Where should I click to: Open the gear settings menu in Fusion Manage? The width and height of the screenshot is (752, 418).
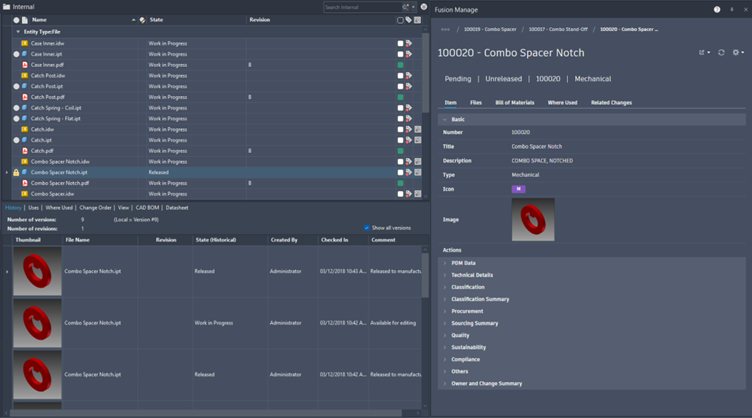point(736,52)
